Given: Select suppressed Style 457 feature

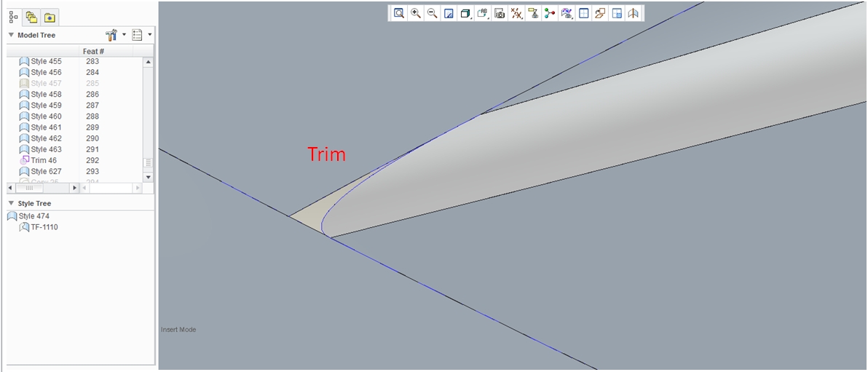Looking at the screenshot, I should click(x=46, y=84).
